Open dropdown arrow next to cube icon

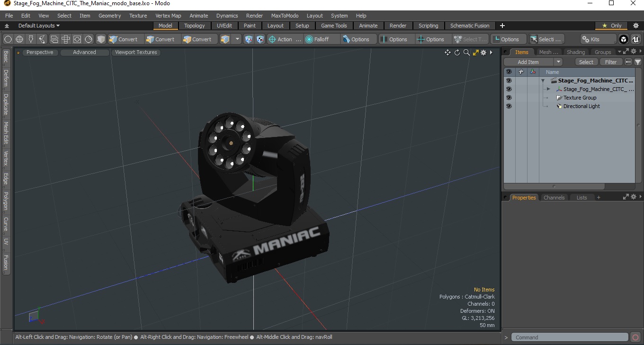(237, 39)
